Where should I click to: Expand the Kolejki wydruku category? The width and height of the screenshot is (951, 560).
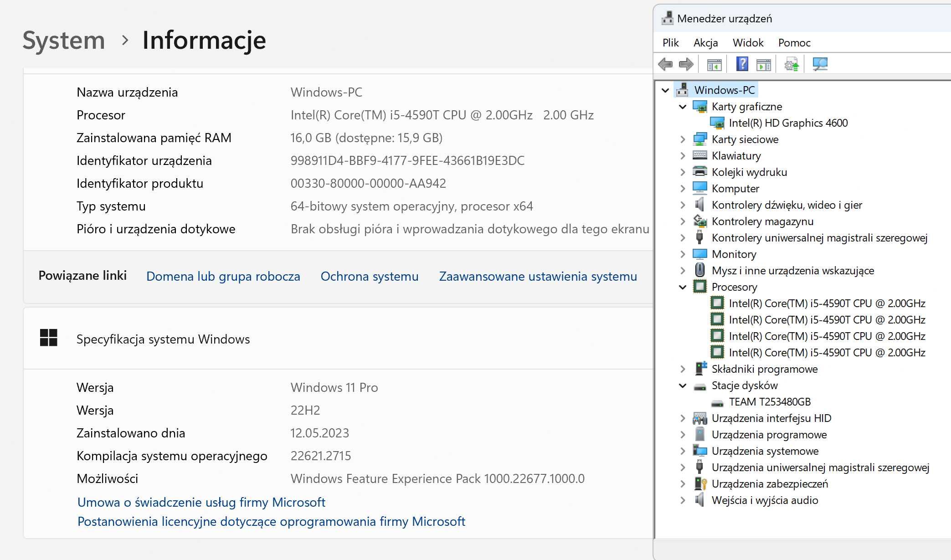point(683,172)
